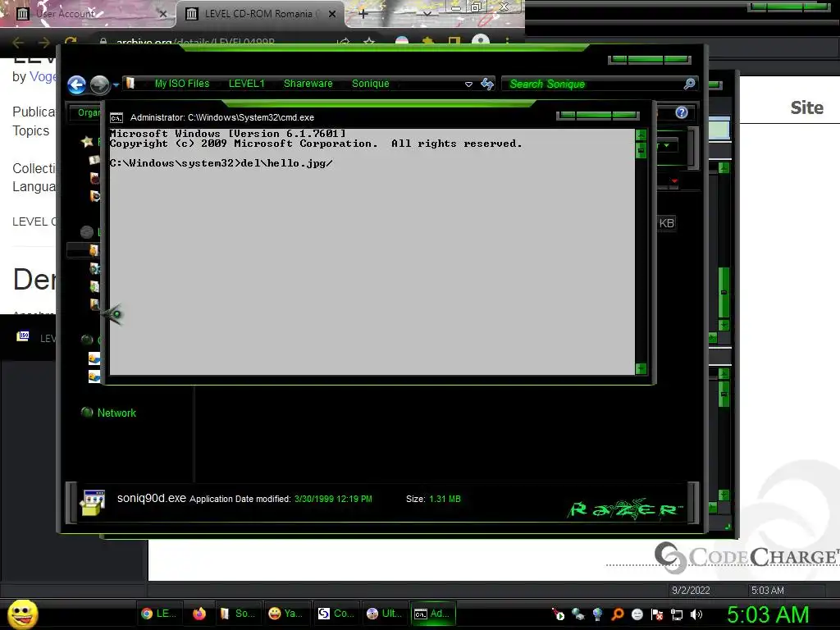Click the 9/2/2022 date in status bar

(691, 591)
